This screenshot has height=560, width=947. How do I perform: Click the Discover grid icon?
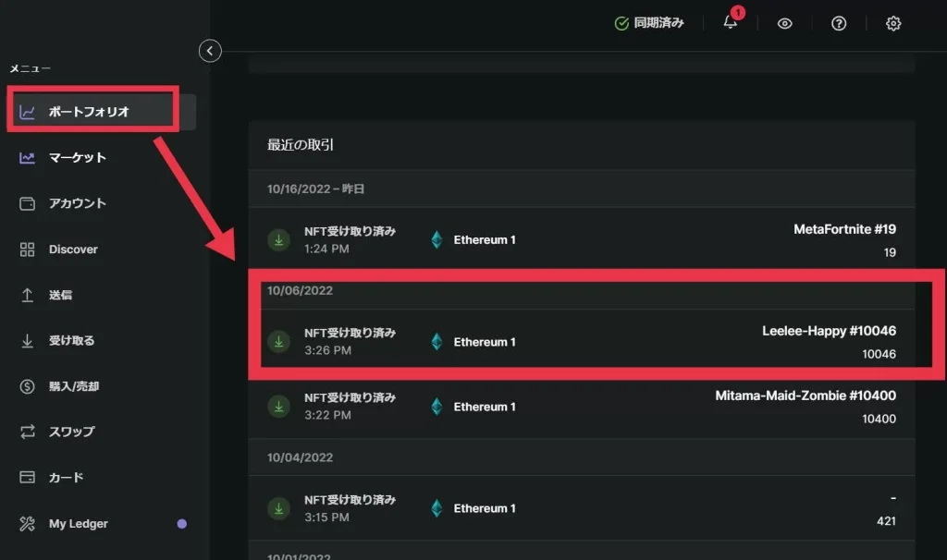[x=27, y=250]
